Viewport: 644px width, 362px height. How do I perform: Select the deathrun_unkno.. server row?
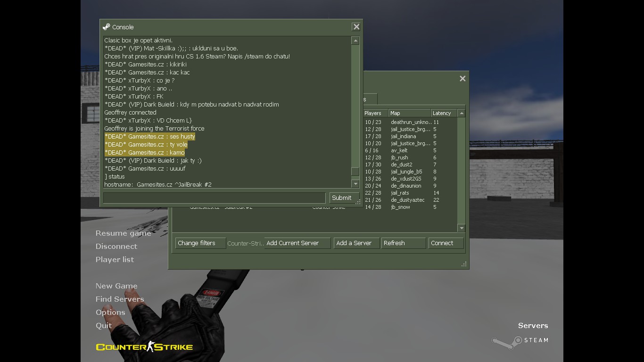click(x=410, y=122)
